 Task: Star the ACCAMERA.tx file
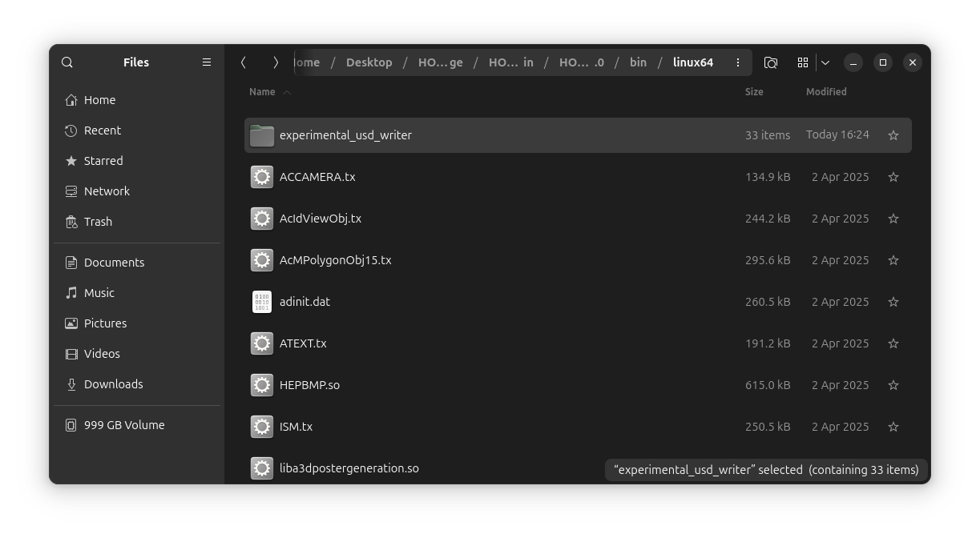click(x=893, y=177)
